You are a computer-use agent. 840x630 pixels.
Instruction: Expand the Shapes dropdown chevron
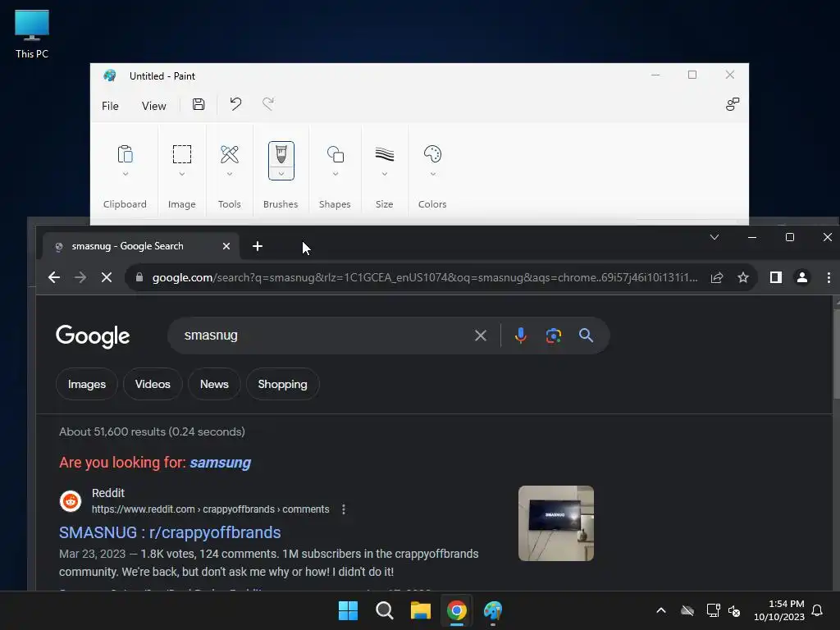[336, 174]
